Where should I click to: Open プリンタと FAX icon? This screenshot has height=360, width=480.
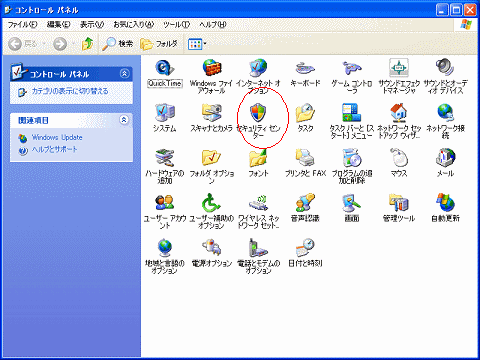(x=305, y=158)
